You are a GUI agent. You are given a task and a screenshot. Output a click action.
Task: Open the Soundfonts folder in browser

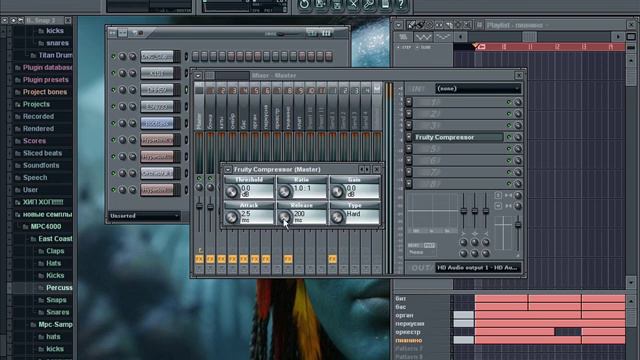[x=41, y=165]
